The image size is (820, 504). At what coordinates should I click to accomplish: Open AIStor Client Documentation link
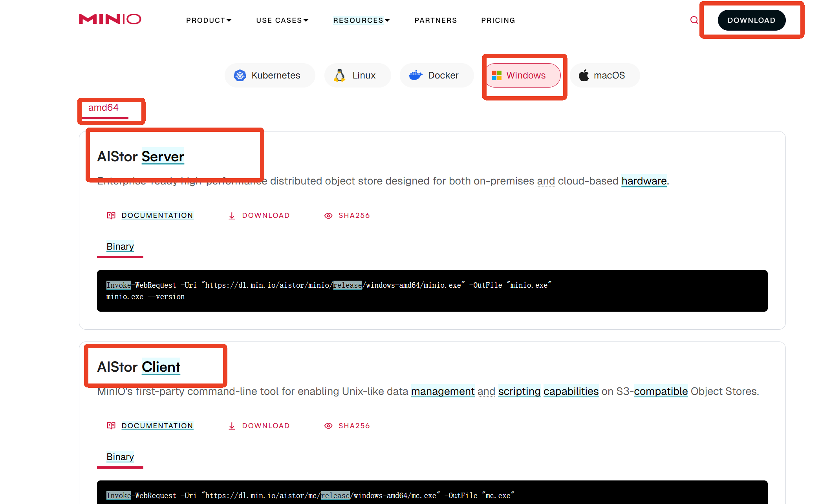pyautogui.click(x=157, y=426)
